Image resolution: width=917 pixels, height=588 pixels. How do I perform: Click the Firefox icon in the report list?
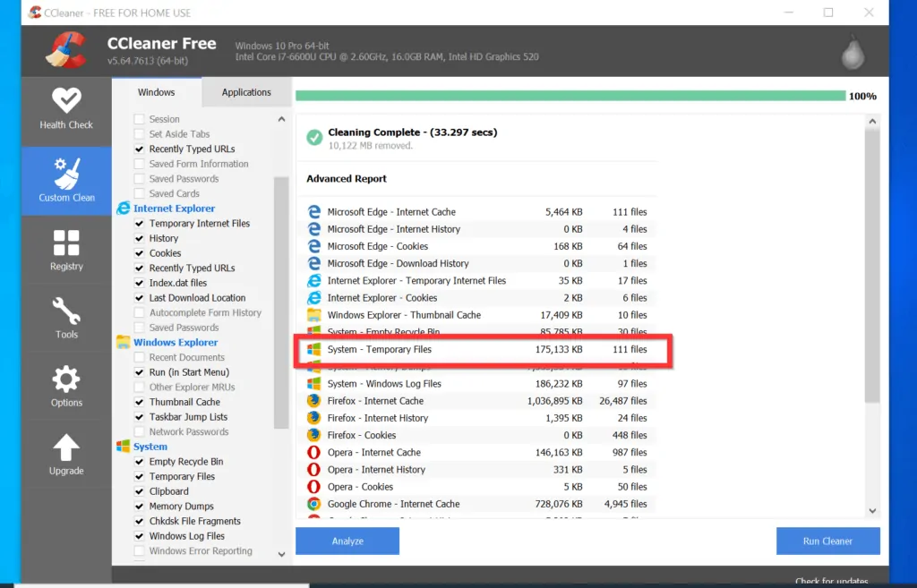coord(313,401)
